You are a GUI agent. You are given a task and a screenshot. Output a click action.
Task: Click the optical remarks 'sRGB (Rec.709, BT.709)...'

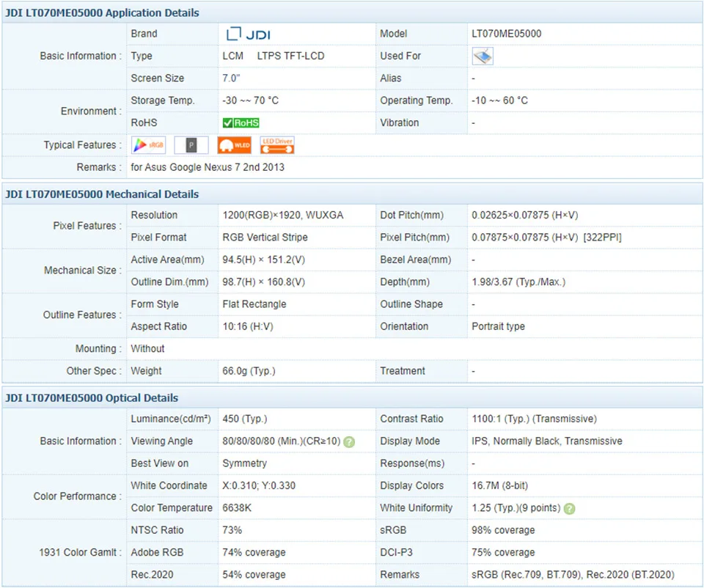(573, 575)
